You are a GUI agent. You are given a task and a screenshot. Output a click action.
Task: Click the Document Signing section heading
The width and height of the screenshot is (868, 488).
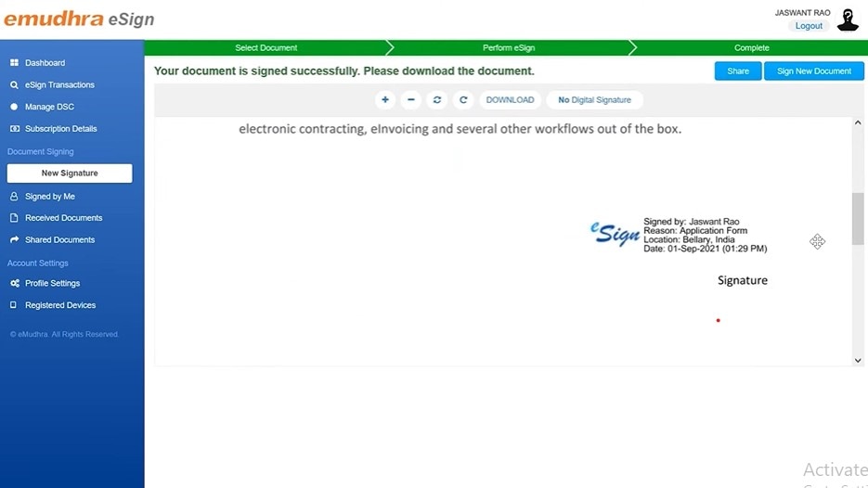click(41, 151)
